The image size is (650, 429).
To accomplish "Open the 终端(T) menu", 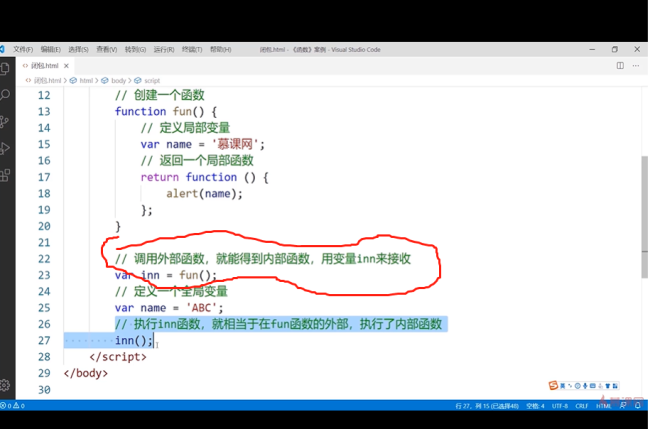I will tap(192, 49).
